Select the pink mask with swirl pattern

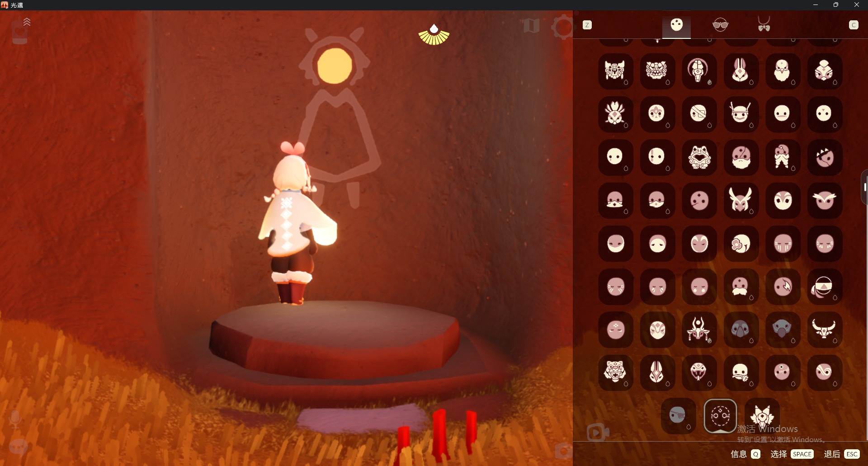coord(824,372)
